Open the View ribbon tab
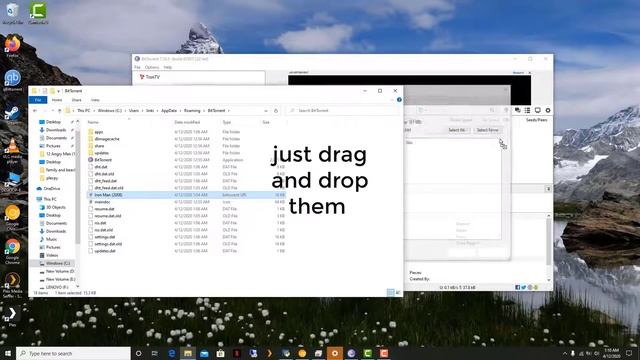Image resolution: width=640 pixels, height=360 pixels. click(95, 100)
